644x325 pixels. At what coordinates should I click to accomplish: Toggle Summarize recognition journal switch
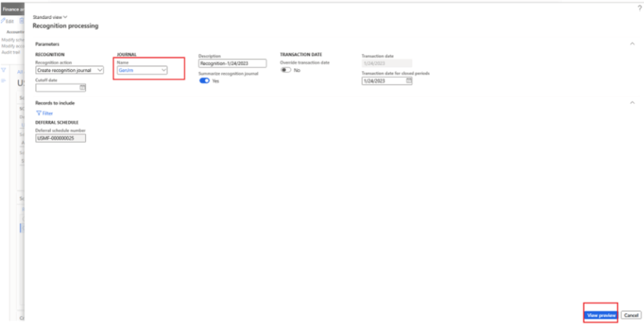click(x=204, y=81)
